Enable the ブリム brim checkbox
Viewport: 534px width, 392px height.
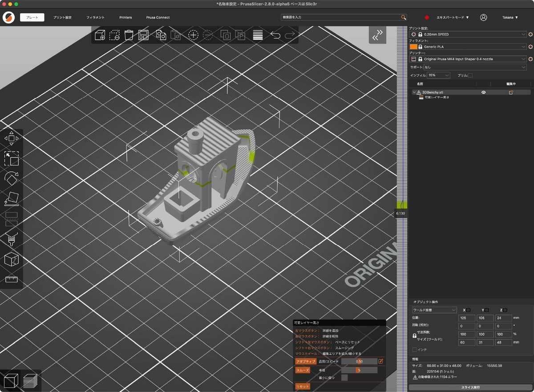[470, 75]
